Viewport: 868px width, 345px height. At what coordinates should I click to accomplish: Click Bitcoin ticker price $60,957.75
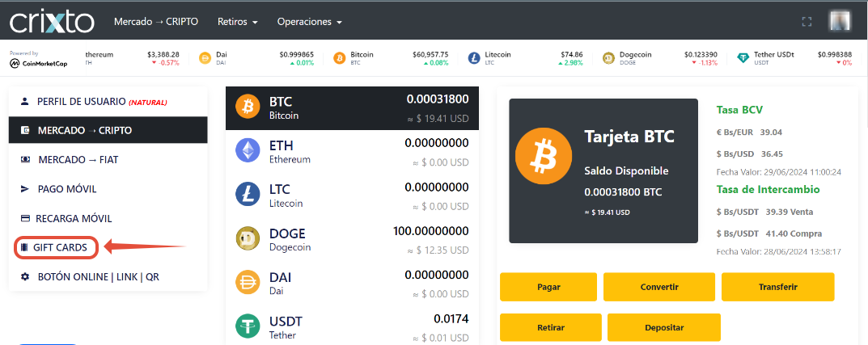430,55
